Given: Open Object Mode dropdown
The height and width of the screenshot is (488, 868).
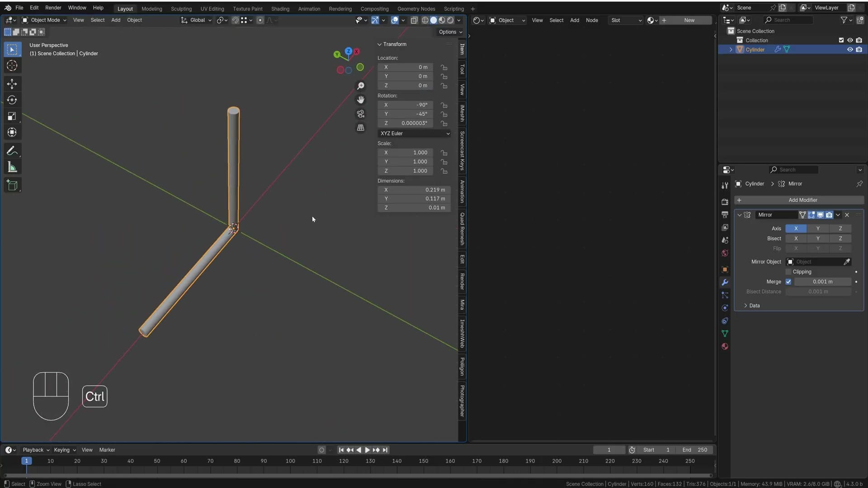Looking at the screenshot, I should click(x=44, y=20).
